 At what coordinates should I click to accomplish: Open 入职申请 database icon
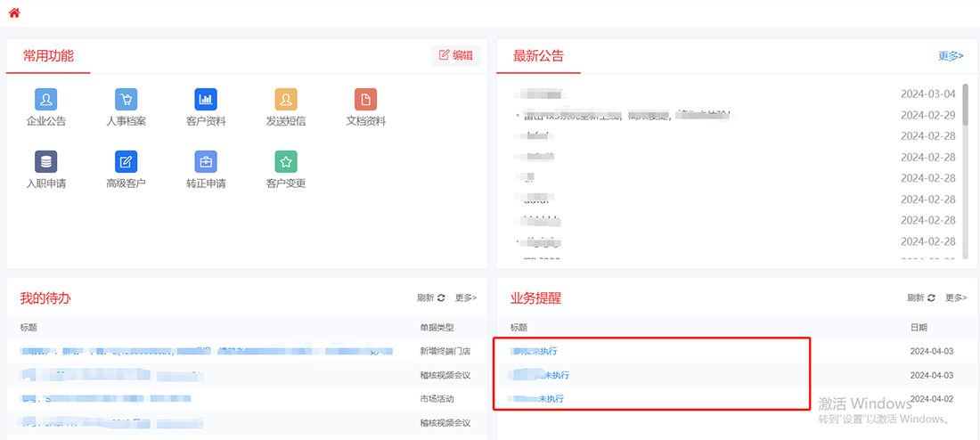point(46,161)
